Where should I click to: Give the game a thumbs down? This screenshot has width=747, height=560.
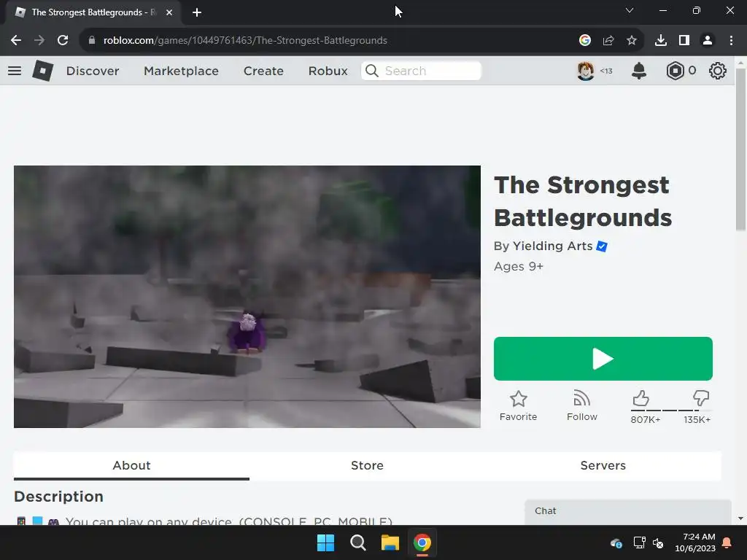coord(701,398)
